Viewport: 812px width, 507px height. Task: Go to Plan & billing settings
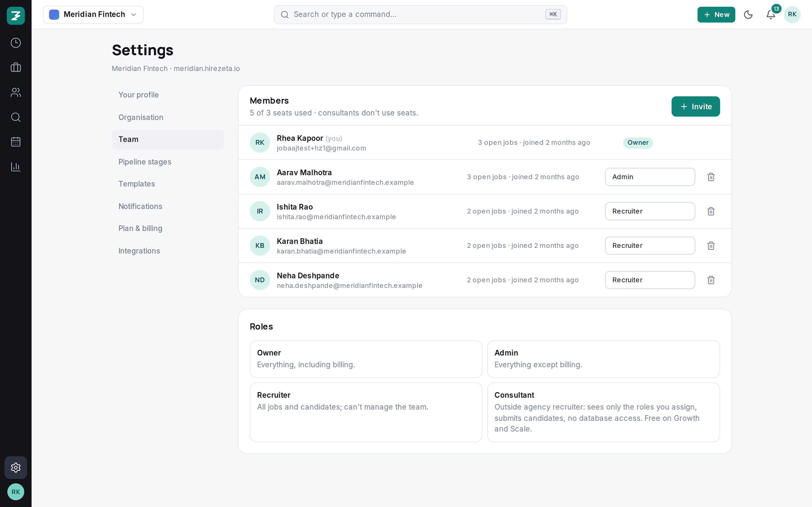click(x=140, y=228)
